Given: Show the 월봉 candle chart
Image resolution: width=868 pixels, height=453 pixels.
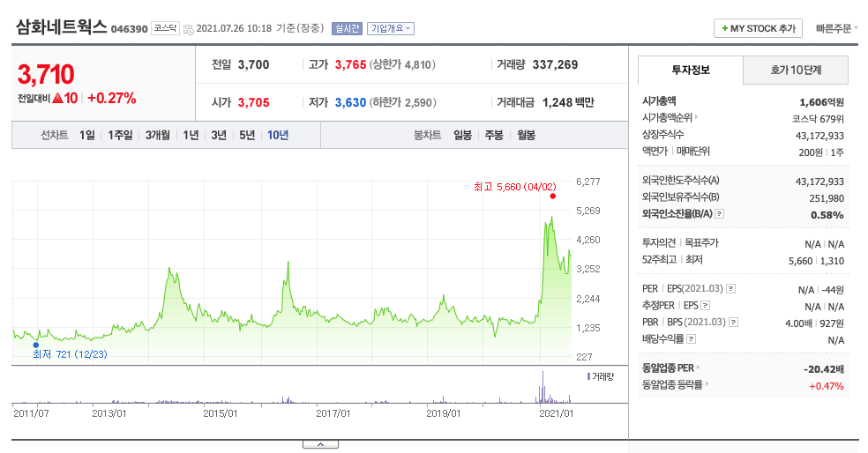Looking at the screenshot, I should [x=526, y=135].
